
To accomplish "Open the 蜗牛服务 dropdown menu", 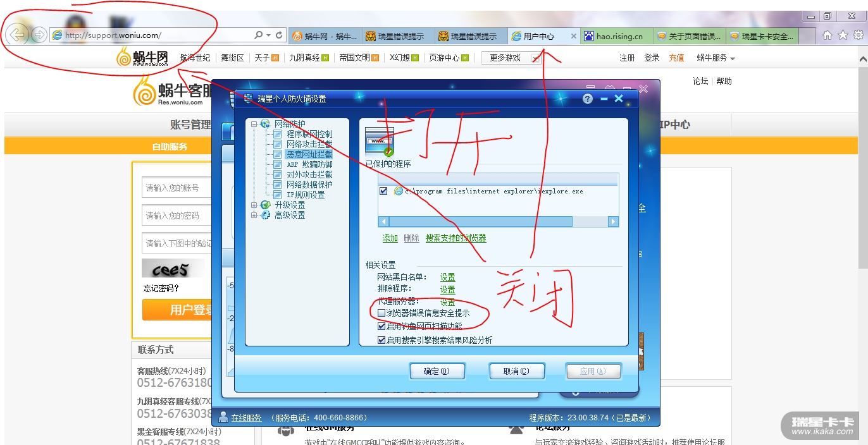I will click(x=716, y=58).
